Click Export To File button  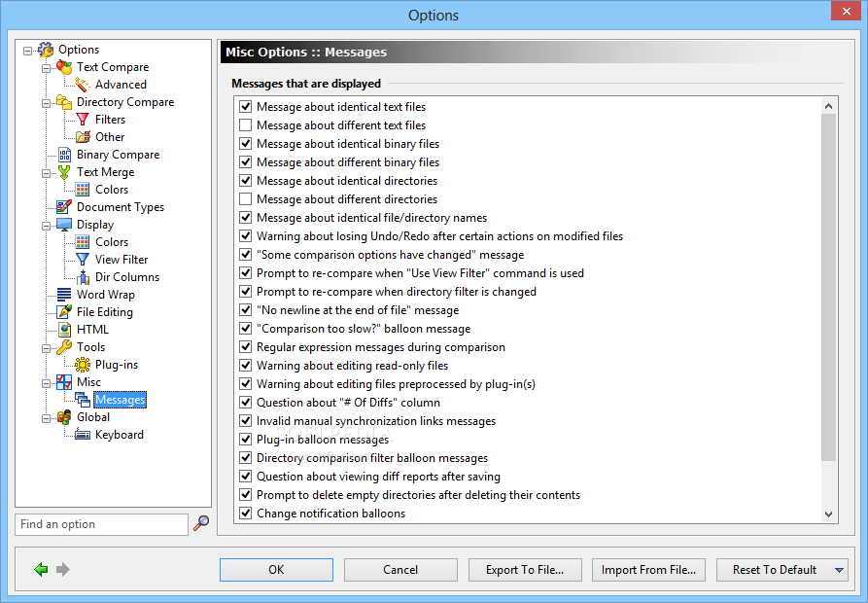[x=525, y=570]
